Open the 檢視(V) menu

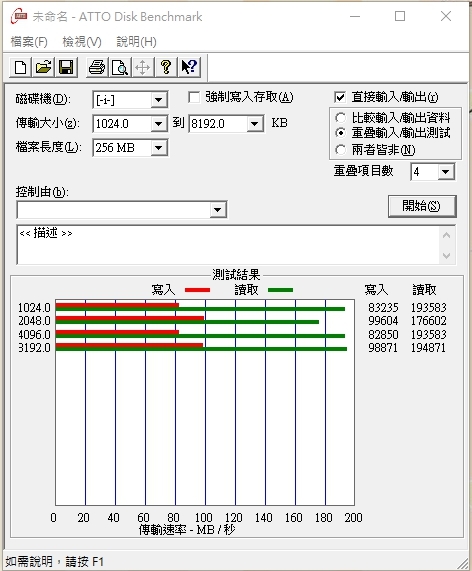(x=82, y=42)
